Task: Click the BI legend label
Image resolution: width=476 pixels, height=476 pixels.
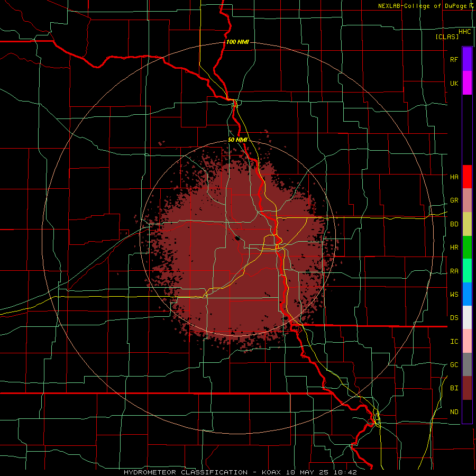Action: (454, 388)
